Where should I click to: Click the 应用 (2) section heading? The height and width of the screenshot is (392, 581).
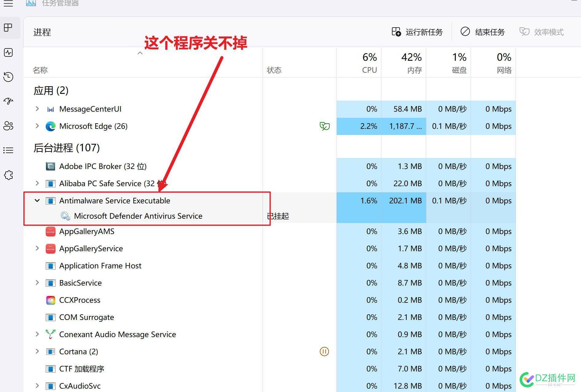(x=51, y=90)
